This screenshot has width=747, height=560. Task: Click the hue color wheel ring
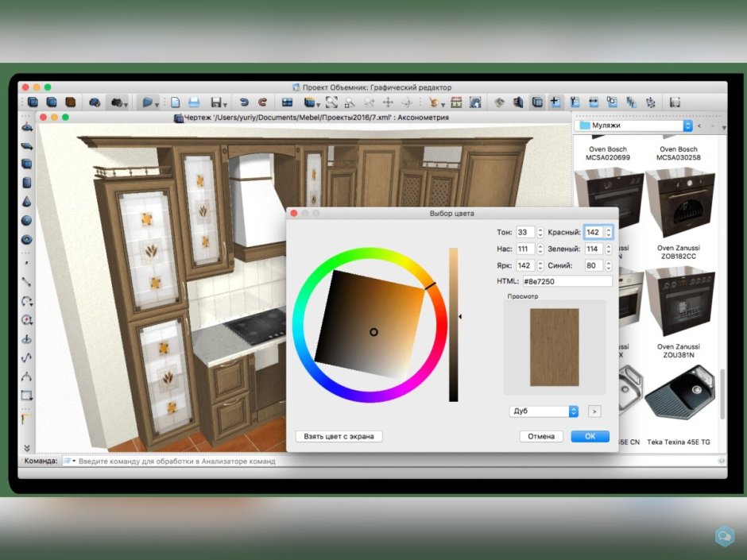click(x=370, y=254)
